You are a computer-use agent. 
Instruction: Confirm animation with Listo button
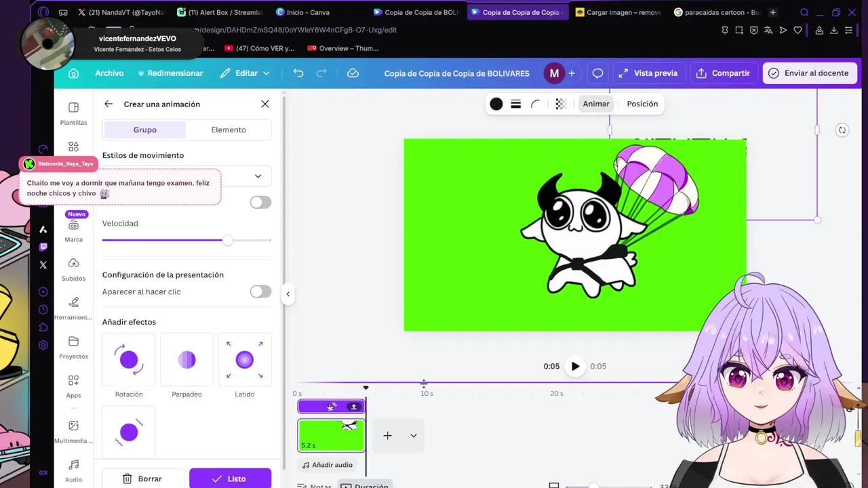[x=230, y=479]
